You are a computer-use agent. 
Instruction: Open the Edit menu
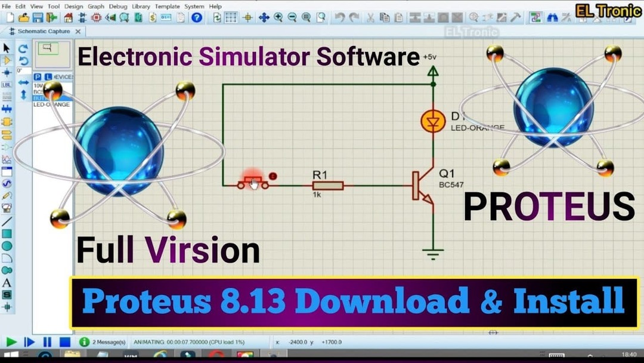click(x=20, y=6)
